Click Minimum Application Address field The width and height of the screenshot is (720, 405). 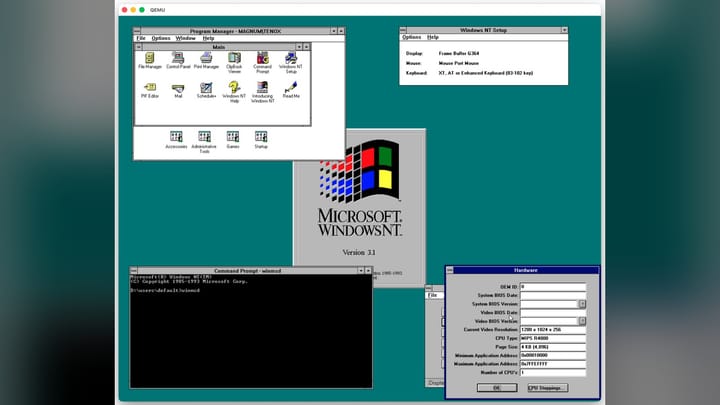(553, 355)
